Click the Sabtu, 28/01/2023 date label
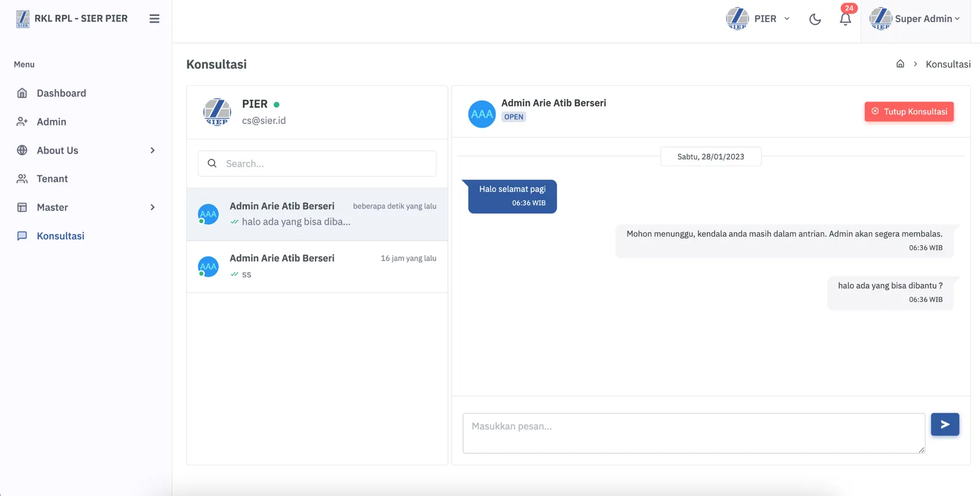Image resolution: width=980 pixels, height=496 pixels. 710,157
